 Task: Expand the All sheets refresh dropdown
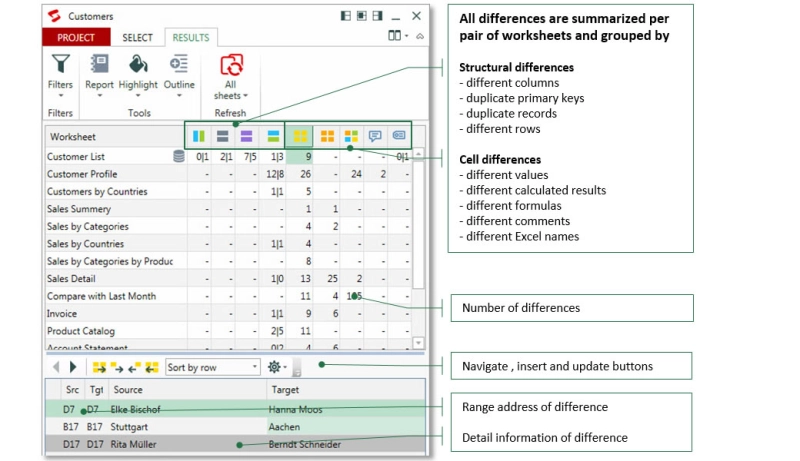pyautogui.click(x=232, y=90)
